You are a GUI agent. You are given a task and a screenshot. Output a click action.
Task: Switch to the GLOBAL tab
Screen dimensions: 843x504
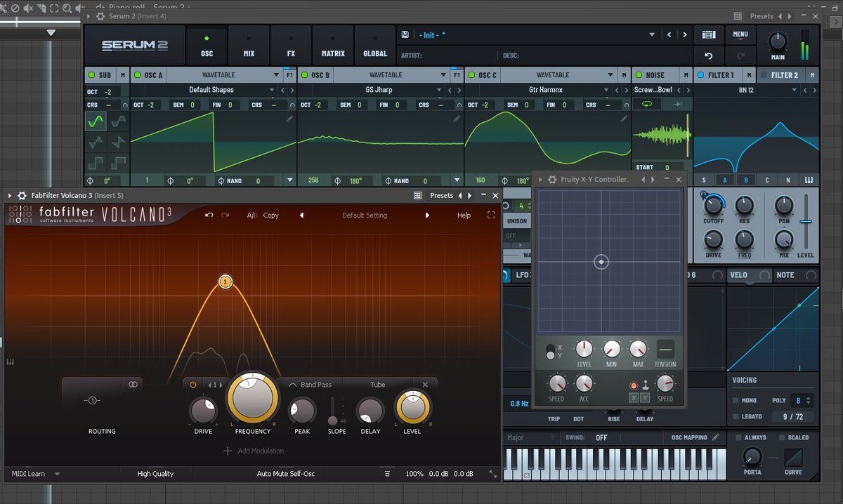point(375,46)
